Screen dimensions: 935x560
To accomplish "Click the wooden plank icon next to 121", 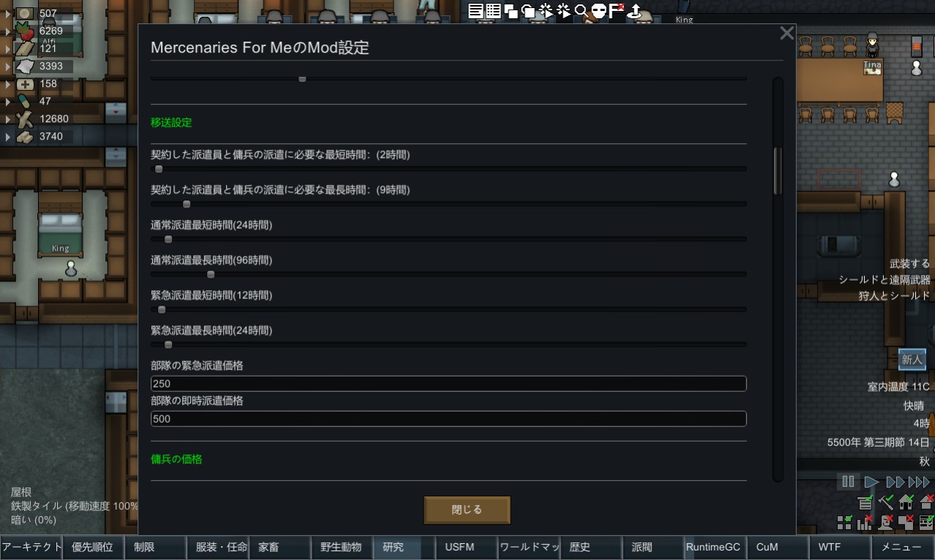I will (25, 49).
